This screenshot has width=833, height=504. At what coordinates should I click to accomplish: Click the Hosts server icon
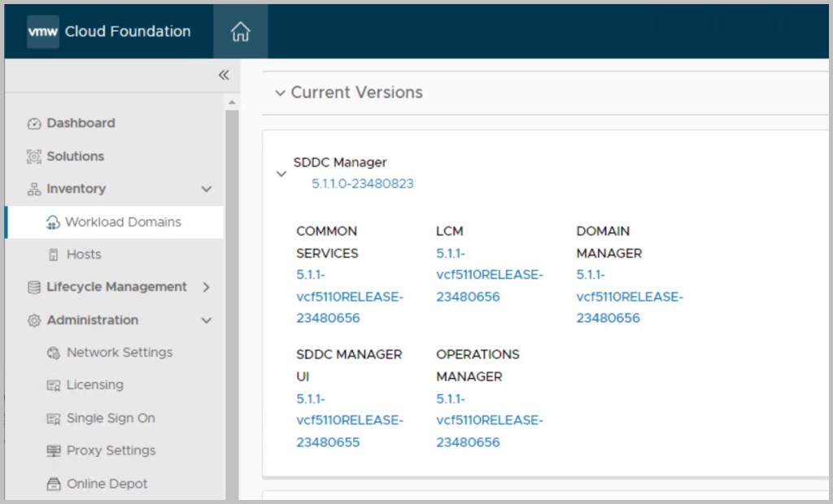coord(54,255)
